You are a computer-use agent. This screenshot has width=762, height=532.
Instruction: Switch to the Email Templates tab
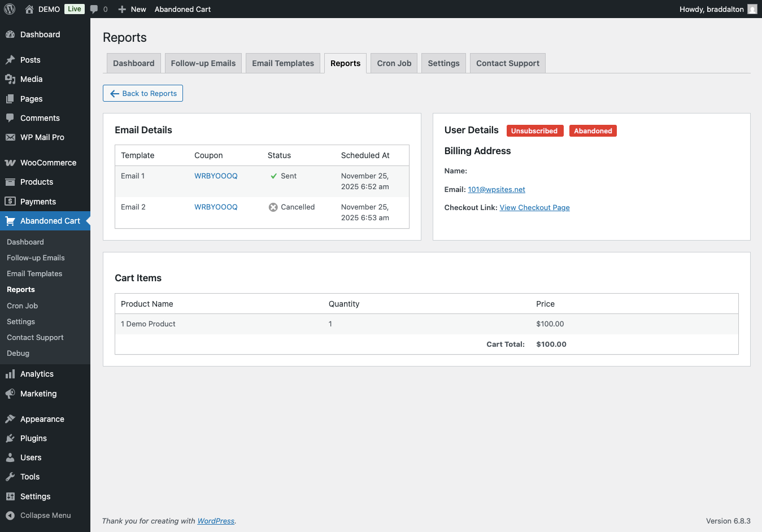[x=283, y=63]
